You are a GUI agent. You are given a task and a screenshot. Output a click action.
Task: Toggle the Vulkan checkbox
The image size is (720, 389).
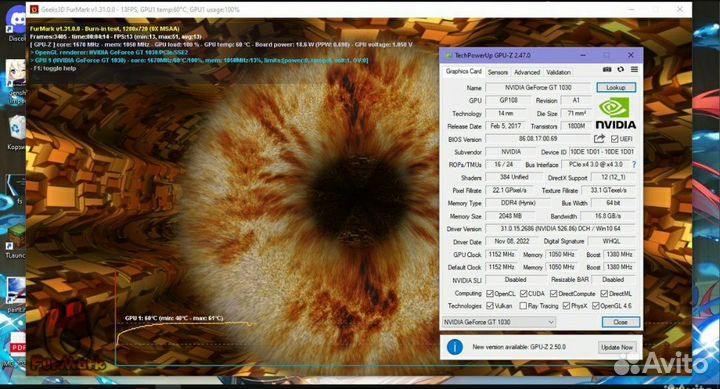[489, 306]
